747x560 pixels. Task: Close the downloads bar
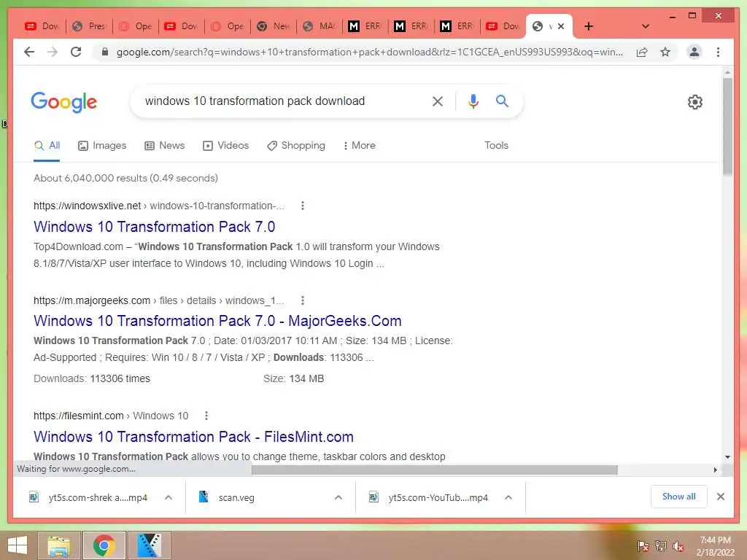click(720, 497)
